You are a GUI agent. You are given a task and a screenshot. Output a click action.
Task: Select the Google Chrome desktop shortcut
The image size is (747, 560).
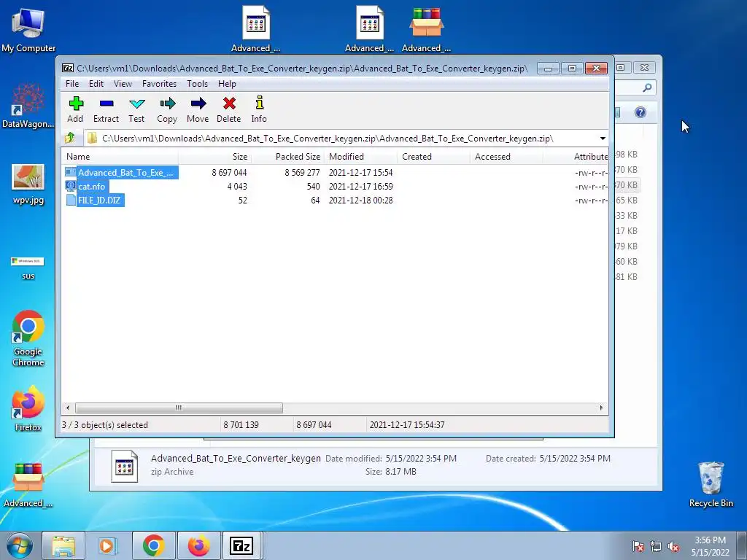click(x=28, y=338)
